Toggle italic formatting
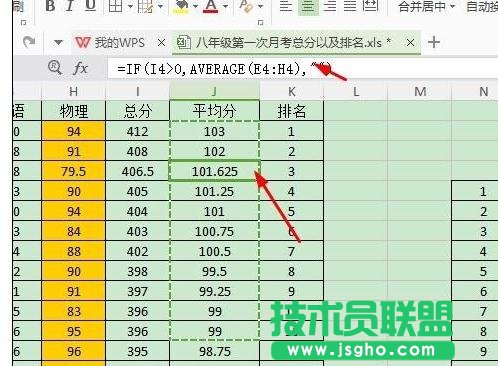Image resolution: width=498 pixels, height=366 pixels. [70, 6]
